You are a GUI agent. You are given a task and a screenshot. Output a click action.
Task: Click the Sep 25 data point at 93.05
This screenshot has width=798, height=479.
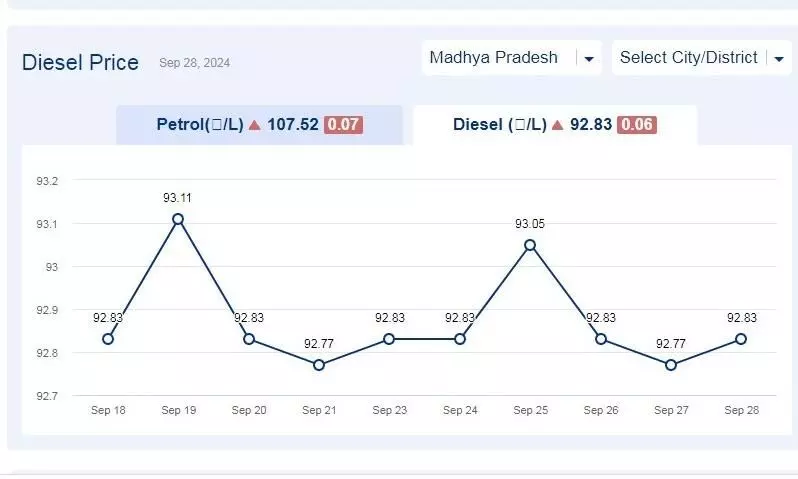point(530,245)
